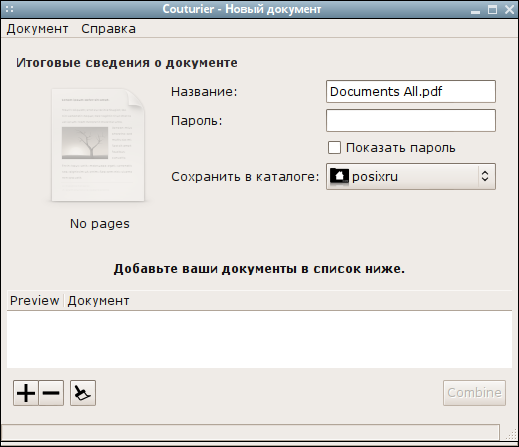Expand the posixru save folder dropdown

pos(411,176)
